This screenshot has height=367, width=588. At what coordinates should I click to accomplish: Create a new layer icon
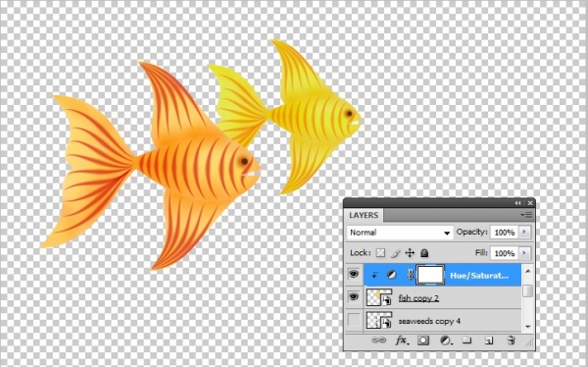(x=489, y=341)
